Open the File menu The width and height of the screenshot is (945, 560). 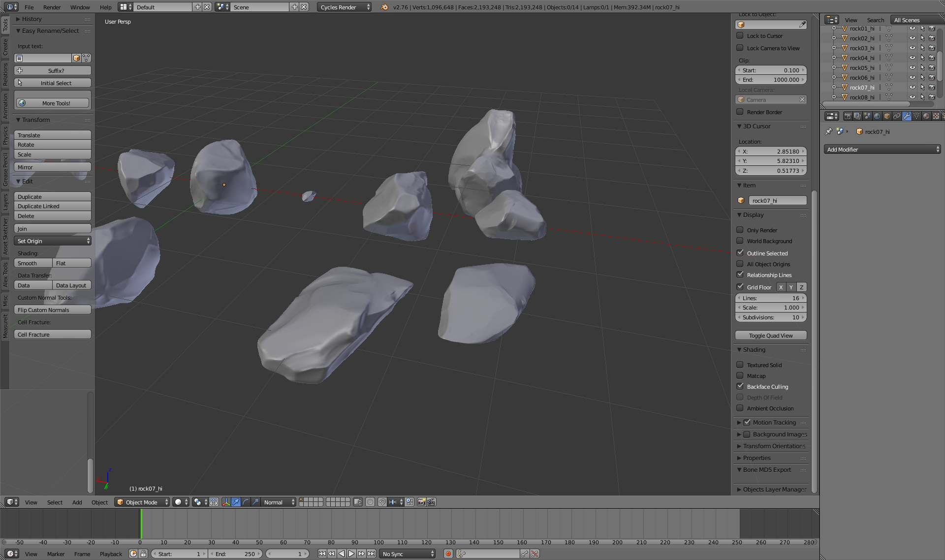[29, 7]
